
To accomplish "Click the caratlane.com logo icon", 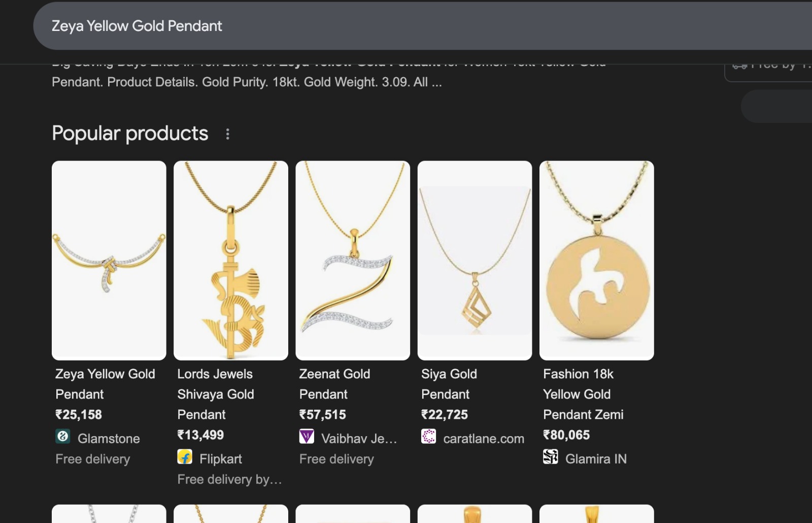I will (x=428, y=437).
